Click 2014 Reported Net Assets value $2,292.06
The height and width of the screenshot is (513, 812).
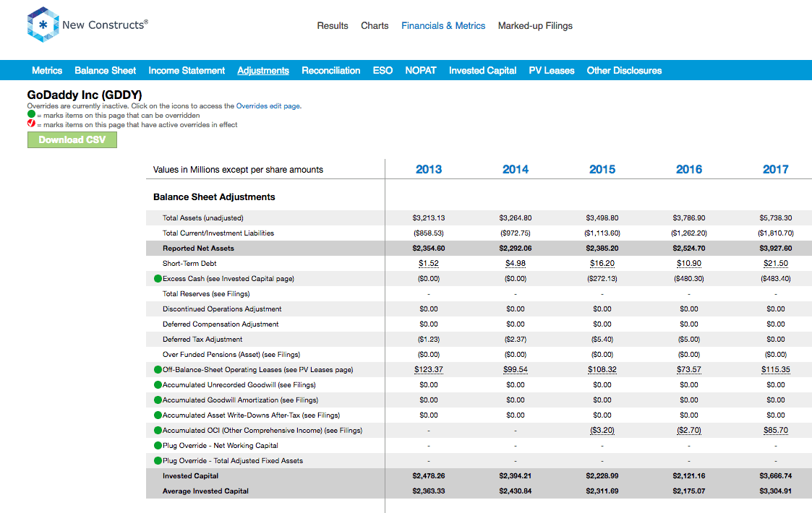click(x=516, y=249)
